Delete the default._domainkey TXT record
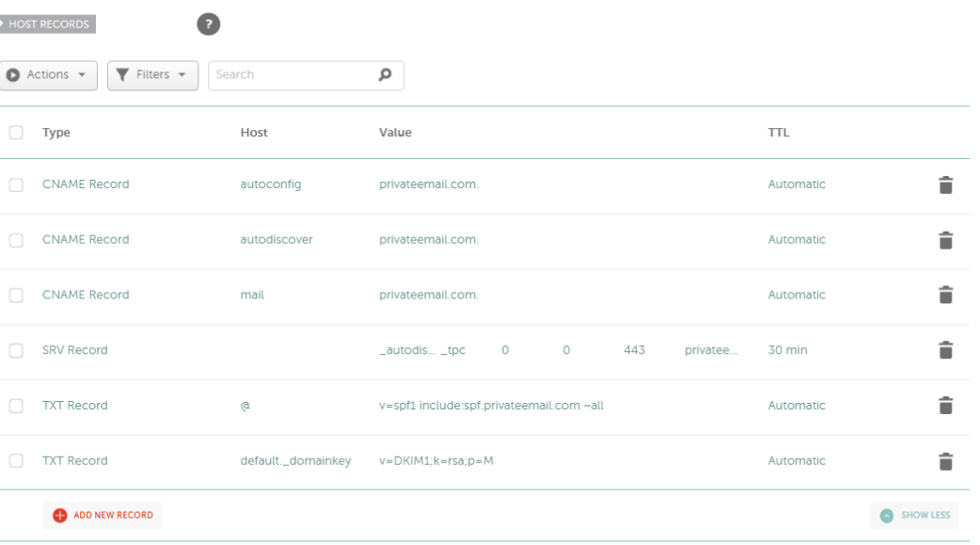Screen dimensions: 980x545 [945, 461]
